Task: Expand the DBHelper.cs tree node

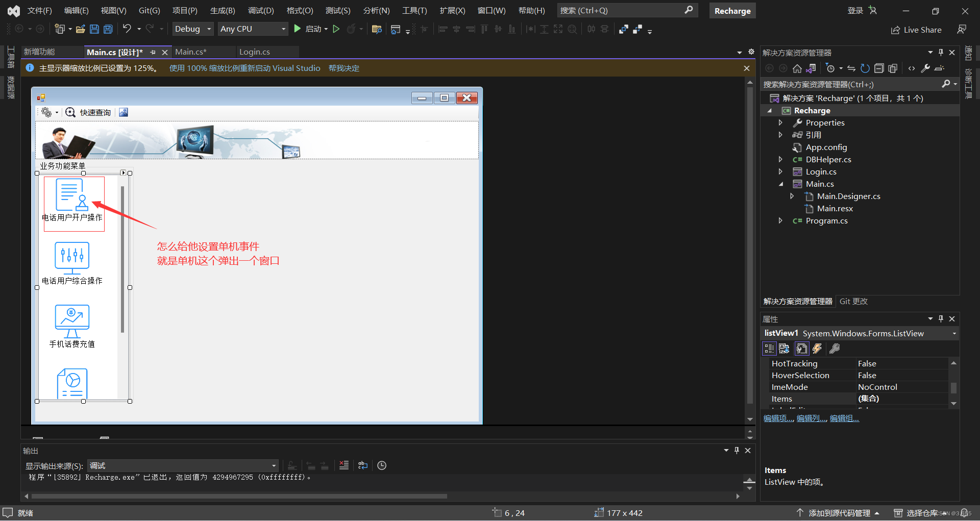Action: coord(780,160)
